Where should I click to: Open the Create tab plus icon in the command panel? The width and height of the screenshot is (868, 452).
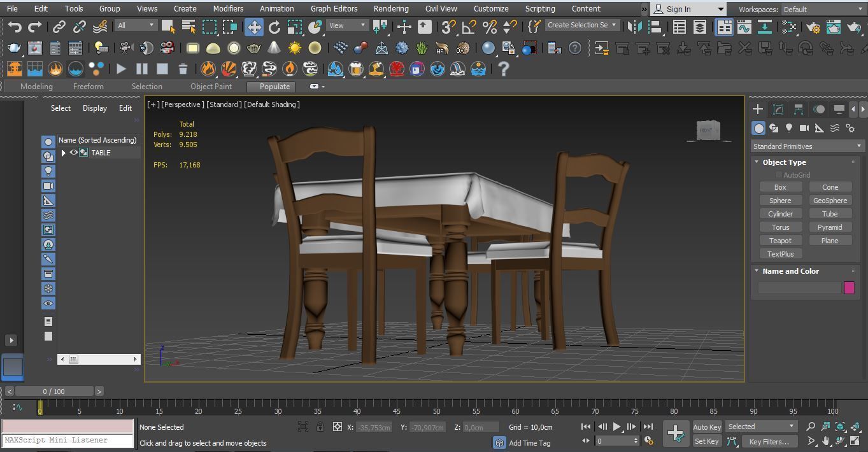point(758,109)
